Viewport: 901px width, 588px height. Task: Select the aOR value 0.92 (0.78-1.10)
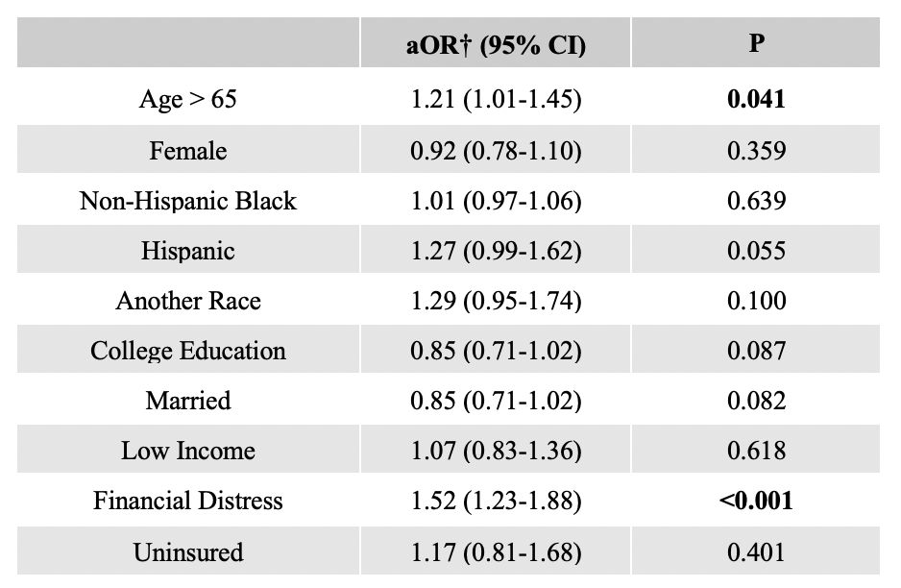[x=496, y=151]
